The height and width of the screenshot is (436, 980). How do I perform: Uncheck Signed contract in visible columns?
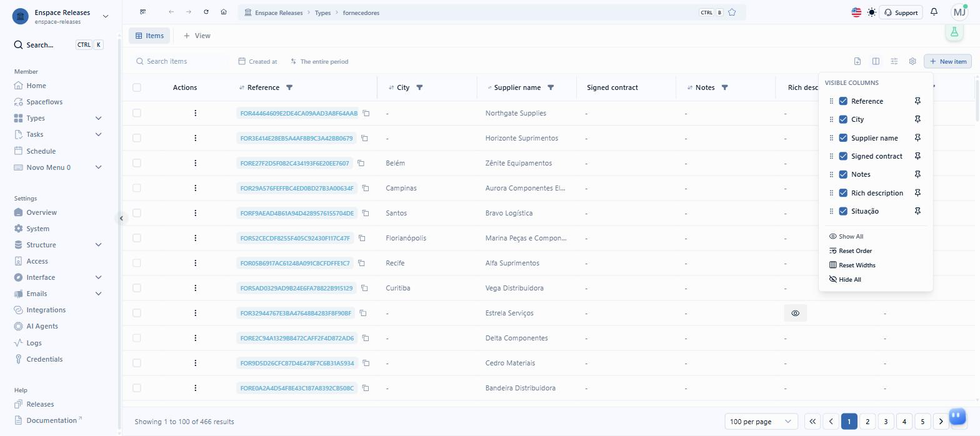click(843, 156)
